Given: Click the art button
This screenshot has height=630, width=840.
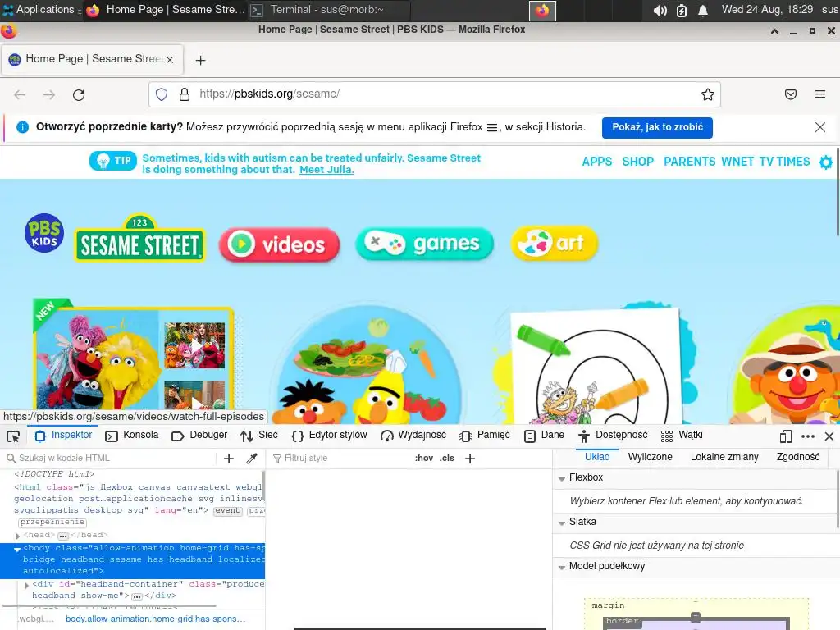Looking at the screenshot, I should pos(554,243).
